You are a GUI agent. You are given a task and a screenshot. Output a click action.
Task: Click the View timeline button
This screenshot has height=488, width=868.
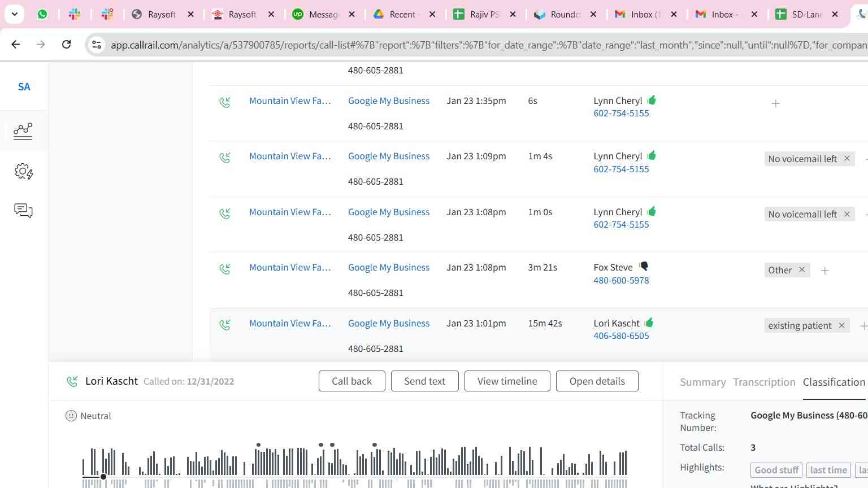(507, 381)
